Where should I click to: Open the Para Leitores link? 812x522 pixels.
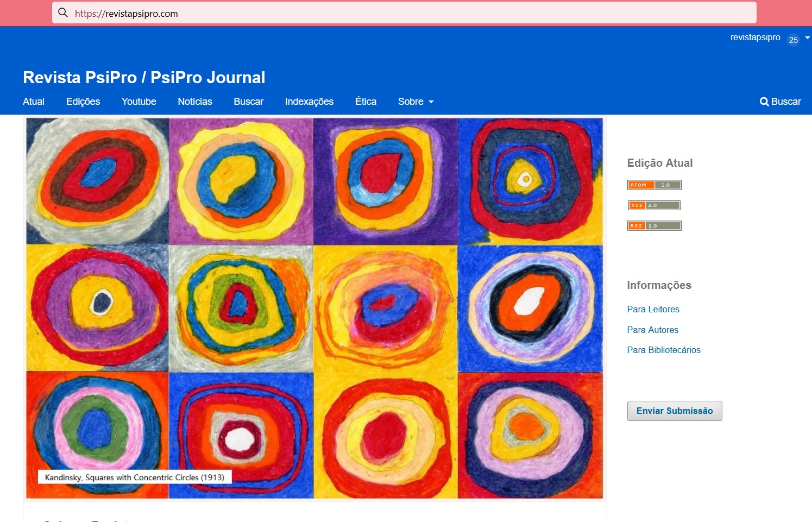(653, 309)
